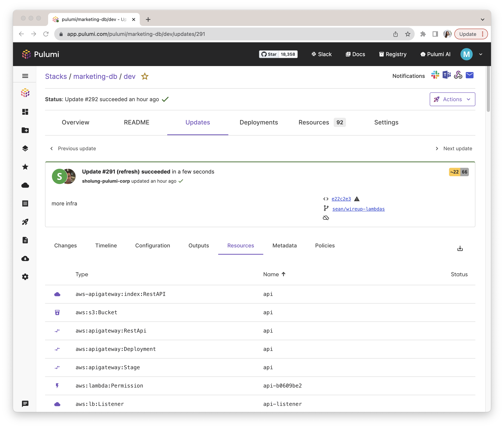Click the sean/wireup-lambdas branch link
504x428 pixels.
coord(359,208)
